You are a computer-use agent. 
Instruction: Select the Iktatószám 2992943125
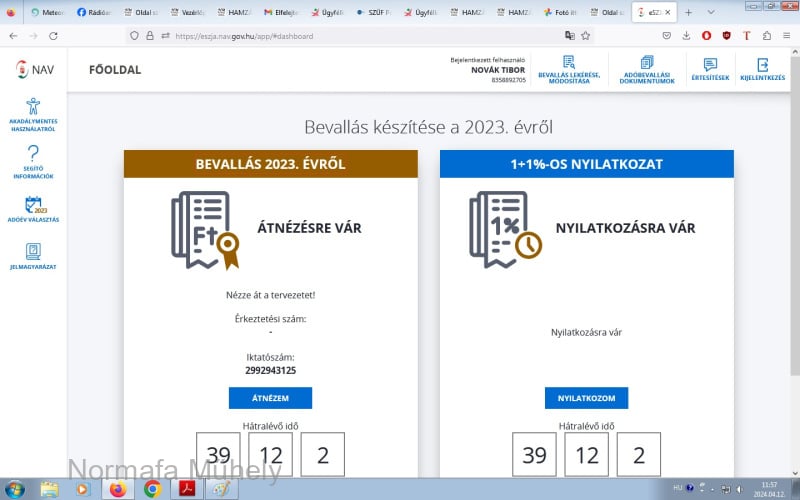click(270, 370)
